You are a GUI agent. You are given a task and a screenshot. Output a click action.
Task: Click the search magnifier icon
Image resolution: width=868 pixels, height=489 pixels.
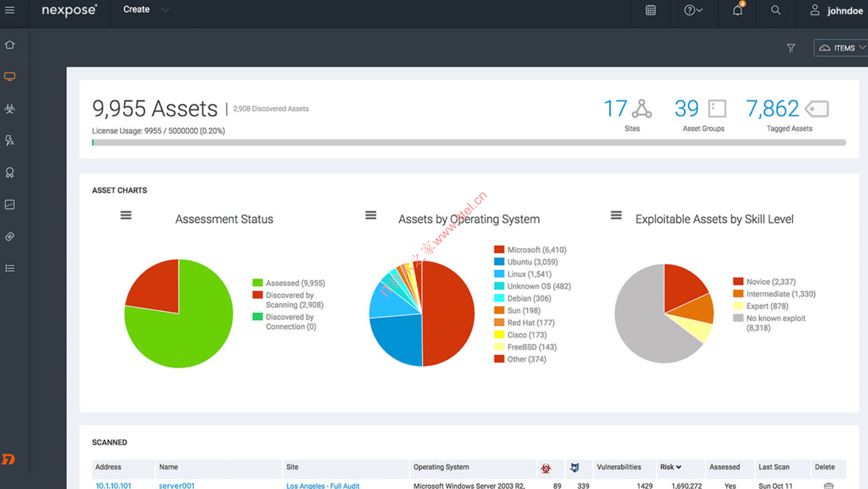(x=776, y=10)
